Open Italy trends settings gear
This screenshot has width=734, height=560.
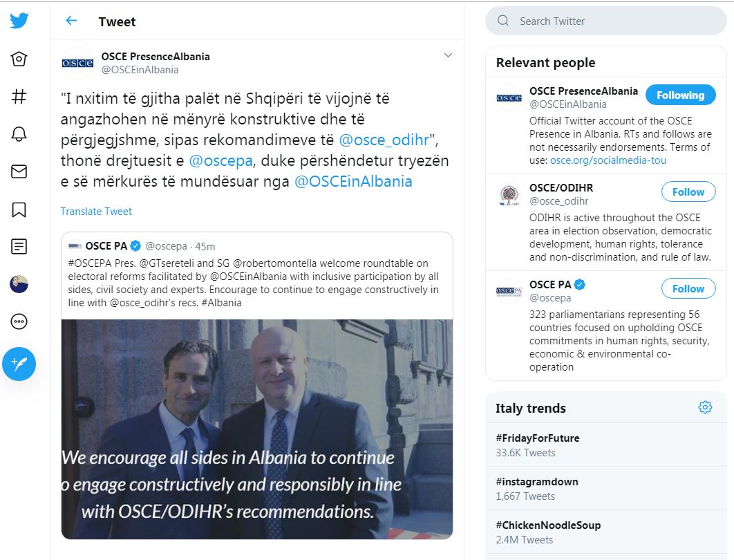click(x=705, y=407)
